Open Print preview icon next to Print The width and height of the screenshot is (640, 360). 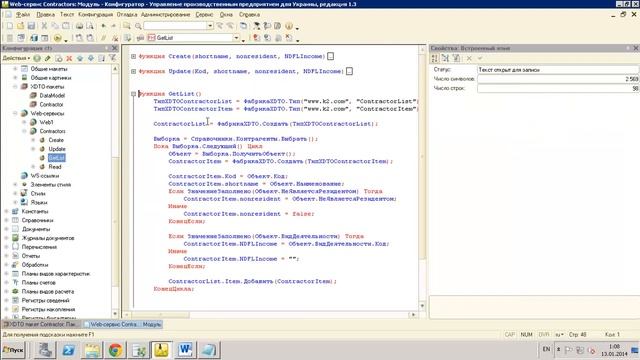pos(90,26)
